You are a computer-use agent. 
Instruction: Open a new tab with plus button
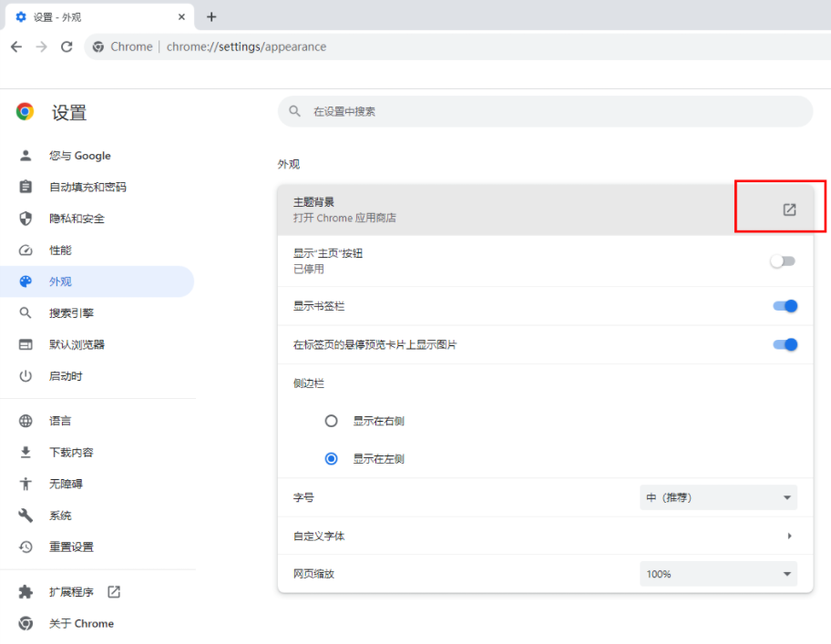[211, 17]
